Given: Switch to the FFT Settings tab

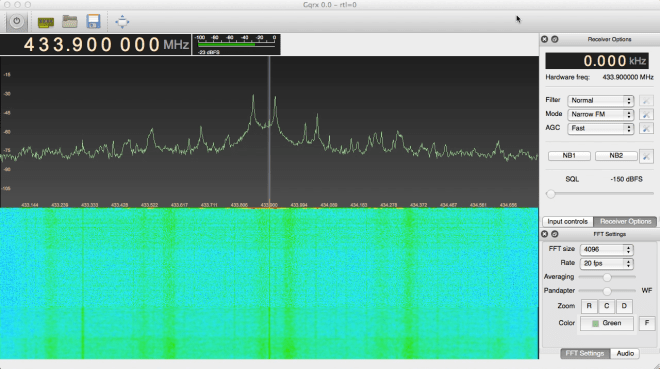Looking at the screenshot, I should [585, 353].
